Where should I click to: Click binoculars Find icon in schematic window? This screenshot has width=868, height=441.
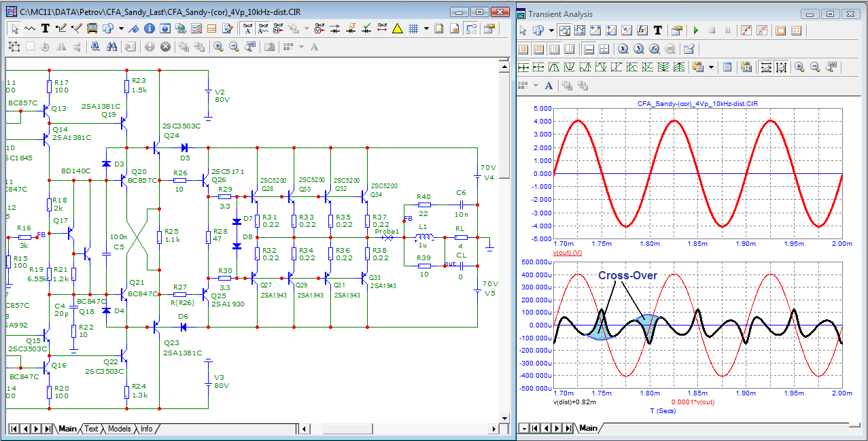(111, 47)
